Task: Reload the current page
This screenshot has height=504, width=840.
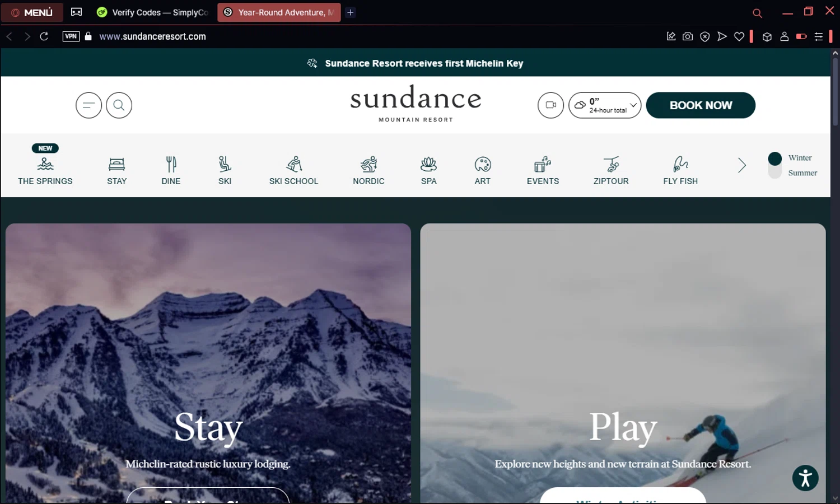Action: [x=44, y=36]
